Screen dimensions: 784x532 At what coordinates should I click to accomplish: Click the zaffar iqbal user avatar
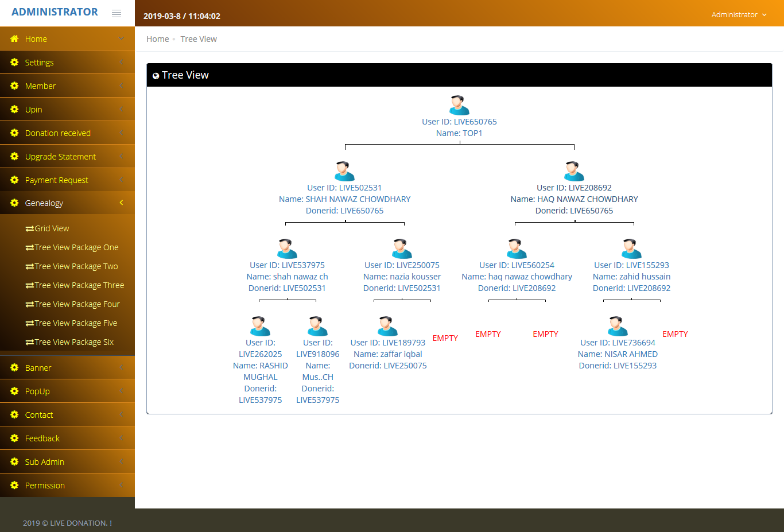pos(387,326)
